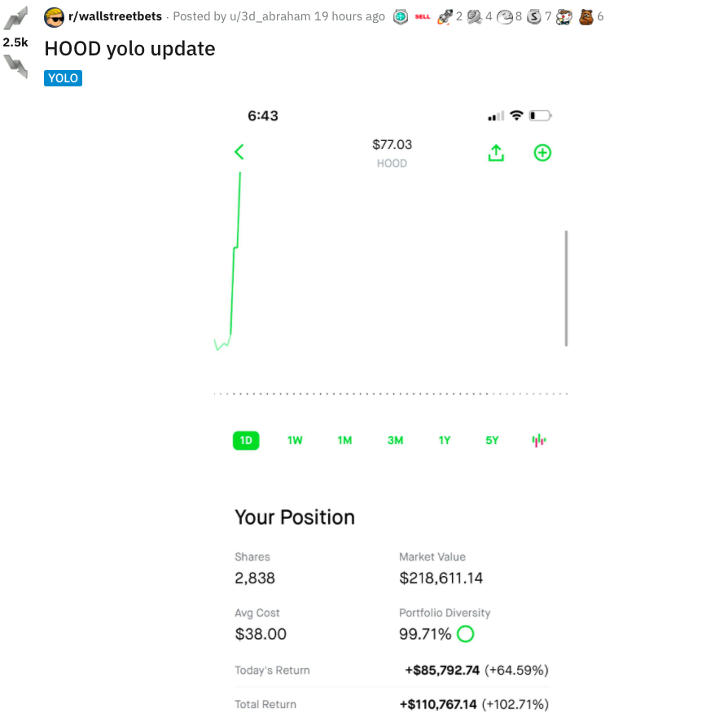
Task: Select the 5Y chart range
Action: tap(492, 440)
